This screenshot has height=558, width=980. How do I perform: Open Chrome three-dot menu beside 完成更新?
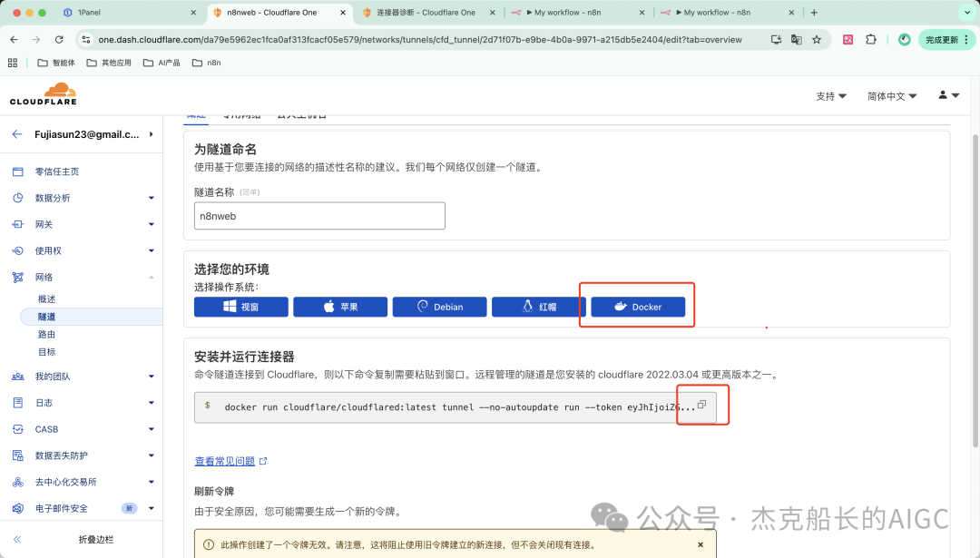point(966,39)
